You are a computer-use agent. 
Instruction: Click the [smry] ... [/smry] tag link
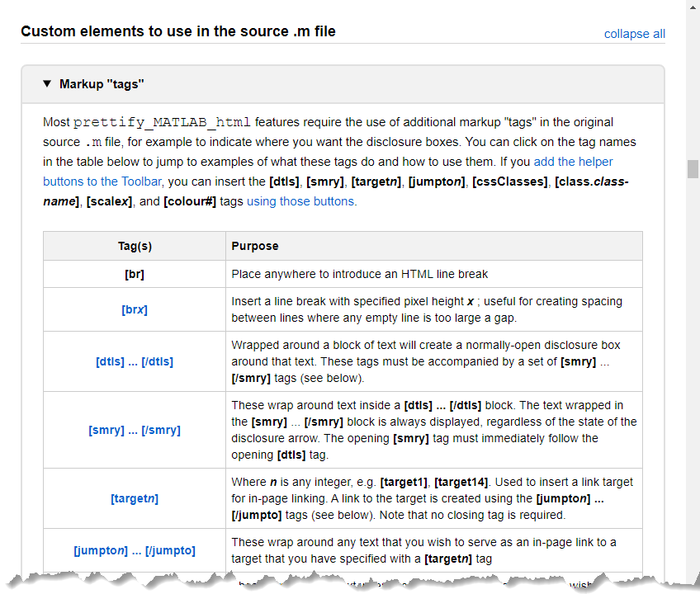tap(135, 430)
